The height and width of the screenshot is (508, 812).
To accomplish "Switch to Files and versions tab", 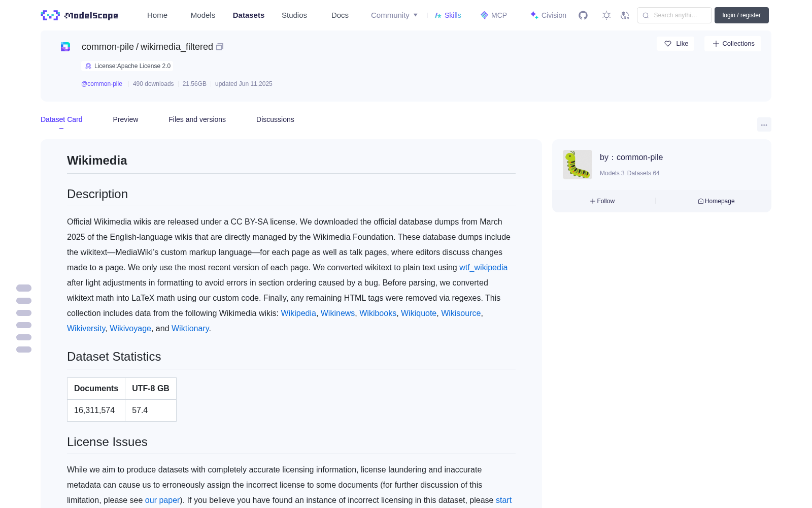I will point(197,119).
